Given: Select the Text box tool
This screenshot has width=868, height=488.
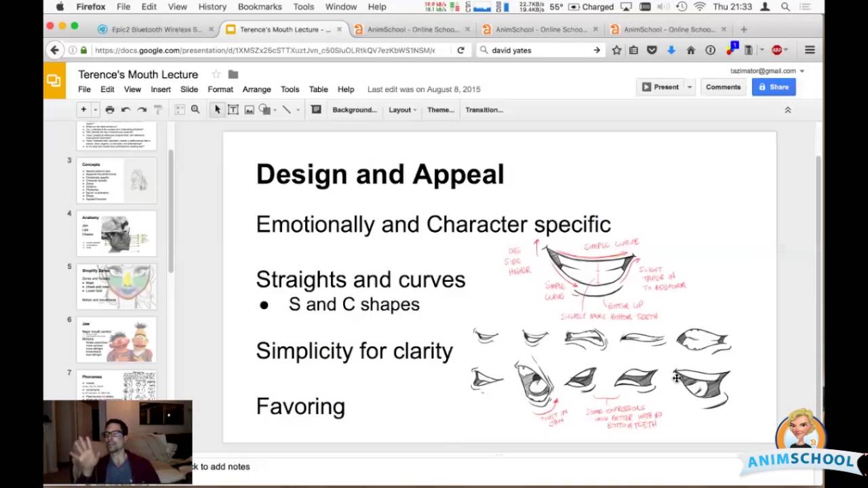Looking at the screenshot, I should point(233,109).
